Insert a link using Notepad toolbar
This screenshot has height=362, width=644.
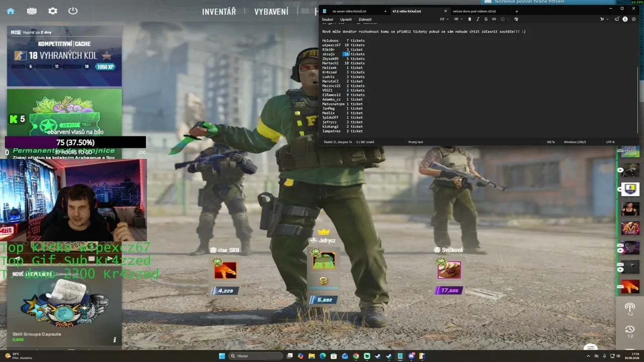pos(494,19)
